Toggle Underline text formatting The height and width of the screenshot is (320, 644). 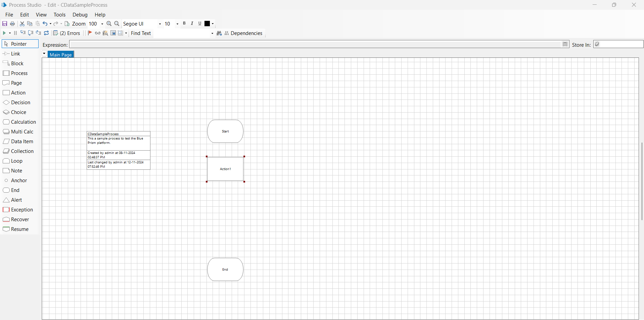pos(200,24)
